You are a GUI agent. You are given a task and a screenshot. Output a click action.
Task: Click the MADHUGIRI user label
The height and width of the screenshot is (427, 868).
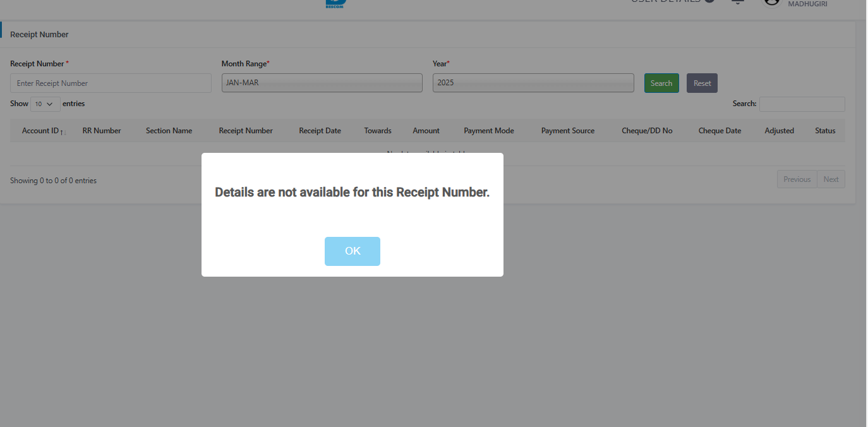pyautogui.click(x=807, y=4)
